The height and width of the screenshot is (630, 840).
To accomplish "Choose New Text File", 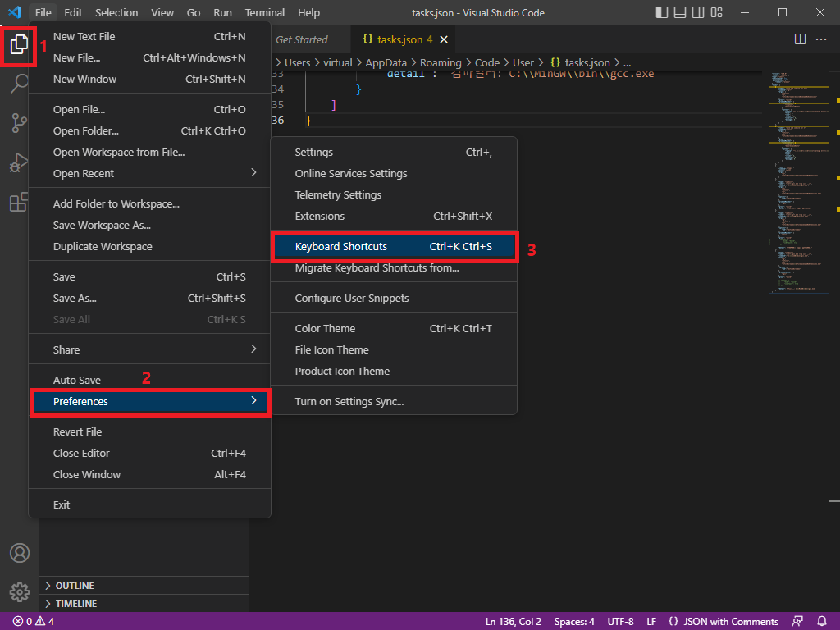I will point(150,36).
